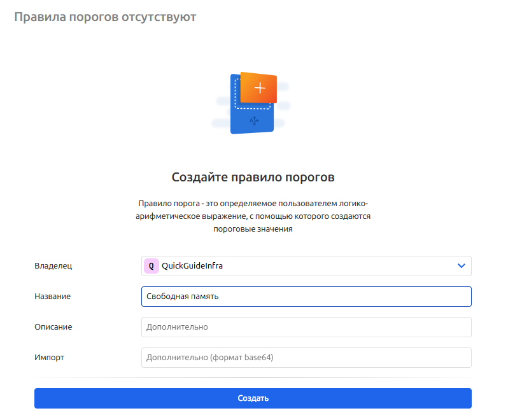508x420 pixels.
Task: Click the title Создайте правило порогов
Action: 253,177
